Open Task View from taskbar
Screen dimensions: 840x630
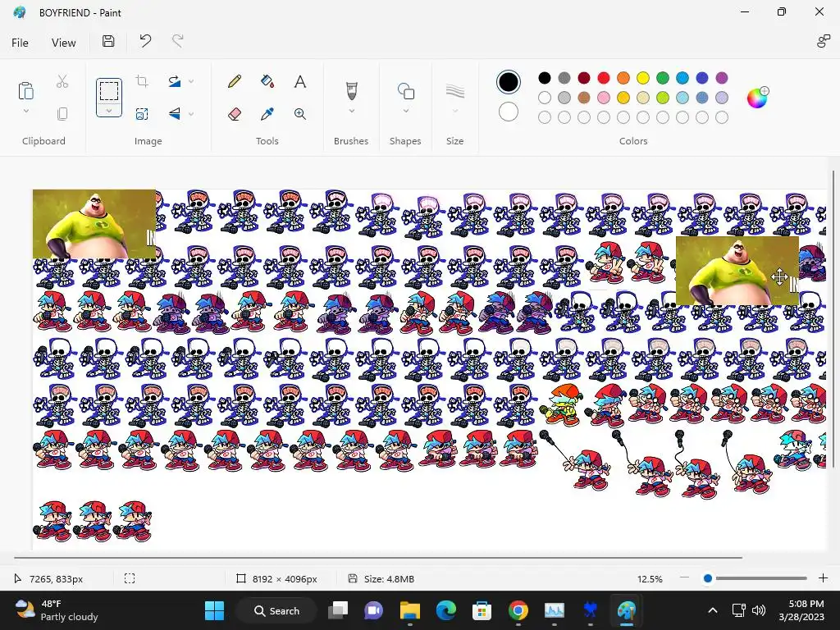tap(338, 610)
